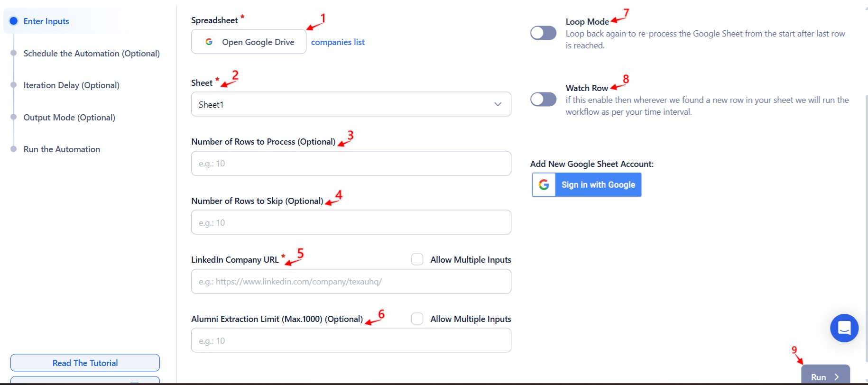Open the companies list spreadsheet link
Screen dimensions: 868x385
[338, 42]
